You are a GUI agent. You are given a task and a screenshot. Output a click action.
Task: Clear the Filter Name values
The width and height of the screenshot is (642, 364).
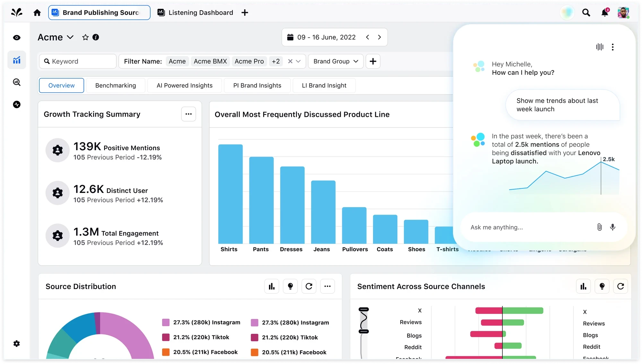click(x=290, y=61)
